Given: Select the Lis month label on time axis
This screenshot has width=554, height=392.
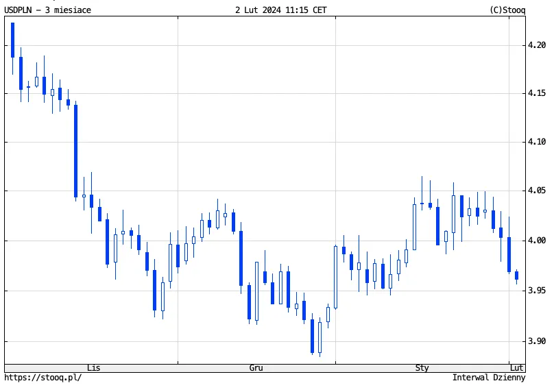Looking at the screenshot, I should click(94, 368).
